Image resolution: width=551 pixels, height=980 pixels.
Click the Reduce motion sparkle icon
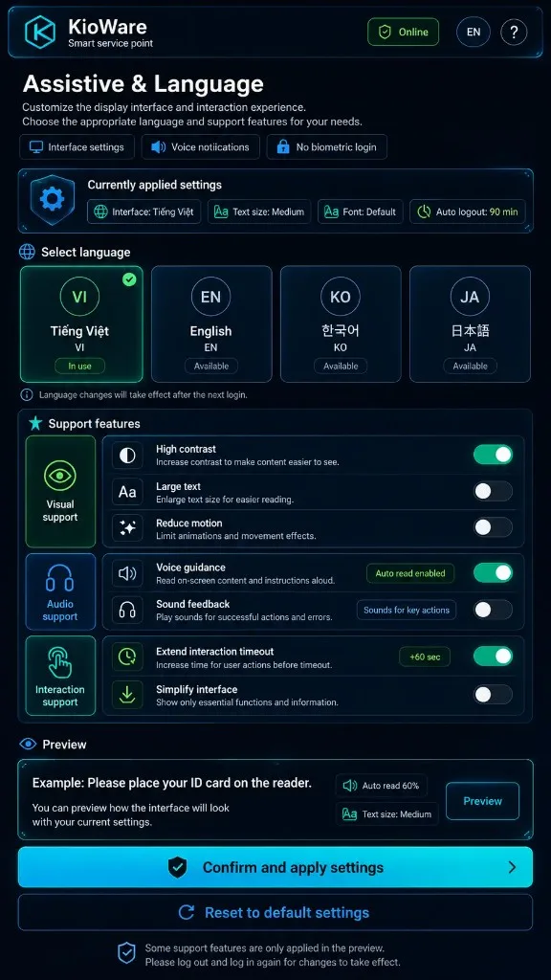point(127,528)
